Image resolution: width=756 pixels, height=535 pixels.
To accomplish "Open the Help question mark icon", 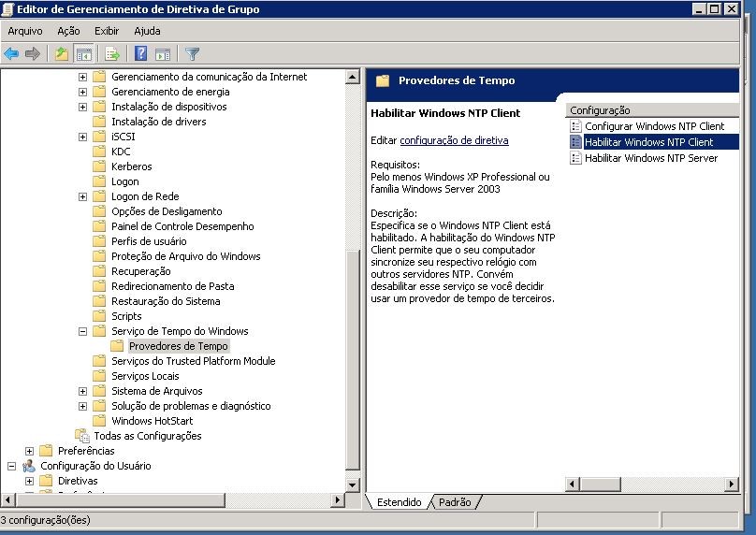I will coord(140,53).
